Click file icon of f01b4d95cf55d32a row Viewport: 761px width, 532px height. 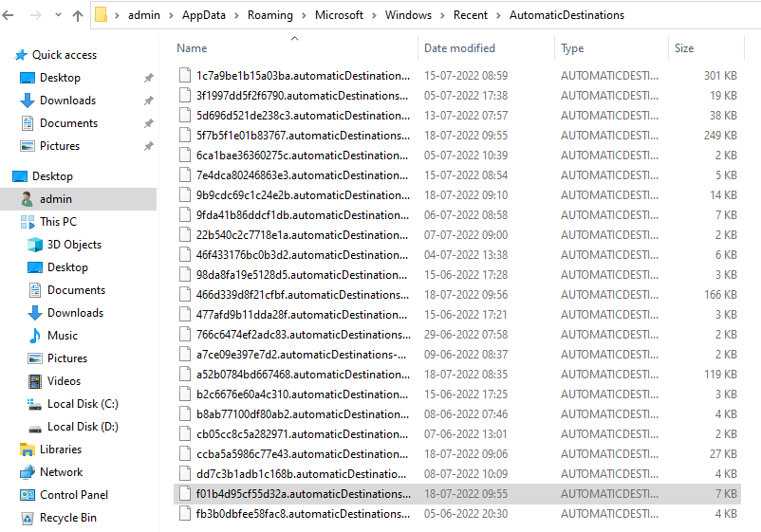click(x=185, y=494)
